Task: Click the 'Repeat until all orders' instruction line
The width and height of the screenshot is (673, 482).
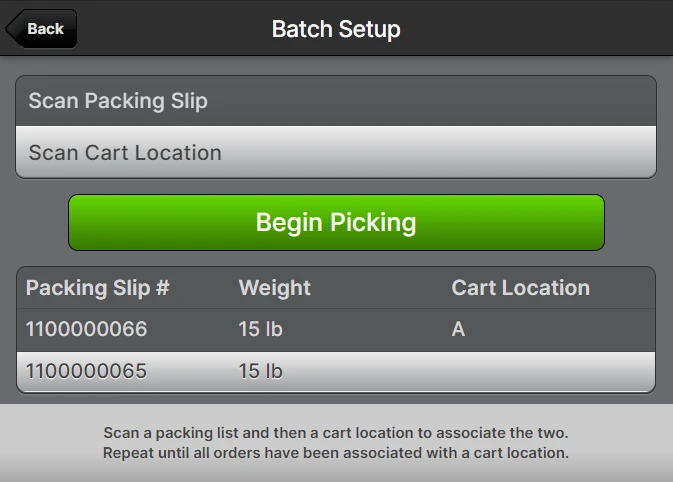Action: coord(336,453)
